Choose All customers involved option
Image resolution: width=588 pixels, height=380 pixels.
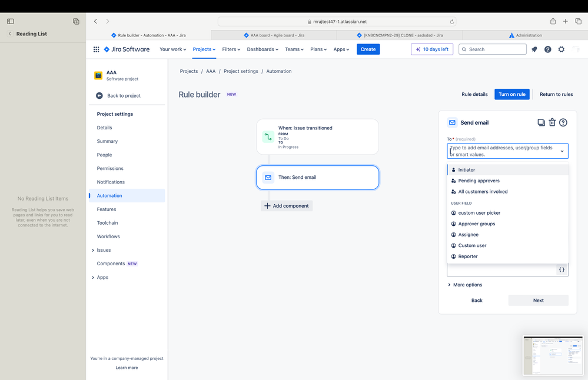[x=508, y=192]
